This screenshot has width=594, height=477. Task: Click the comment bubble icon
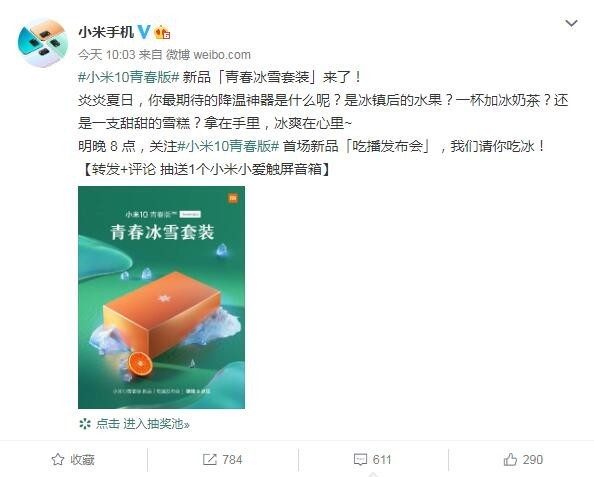(x=360, y=460)
